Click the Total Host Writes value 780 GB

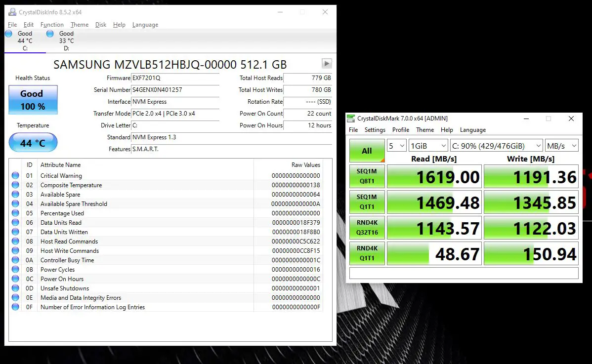[308, 90]
